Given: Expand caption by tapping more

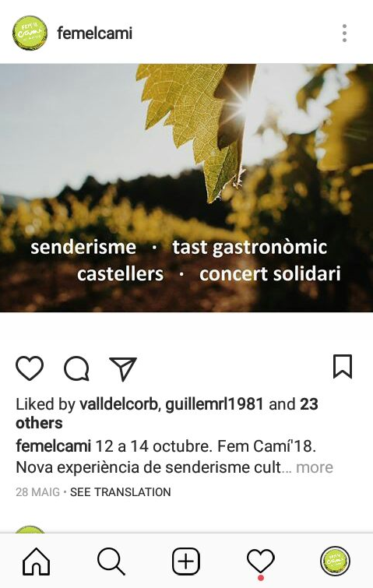Looking at the screenshot, I should (x=315, y=467).
